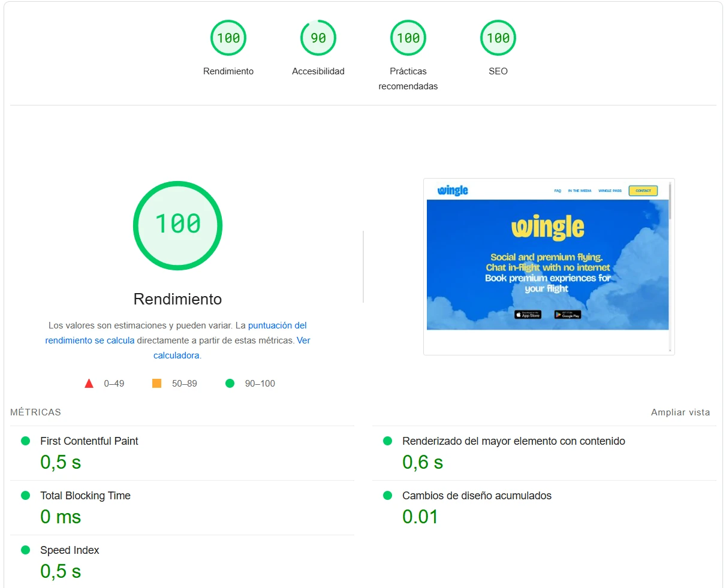Open the Prácticas recomendadas score gauge
This screenshot has height=588, width=726.
[408, 38]
